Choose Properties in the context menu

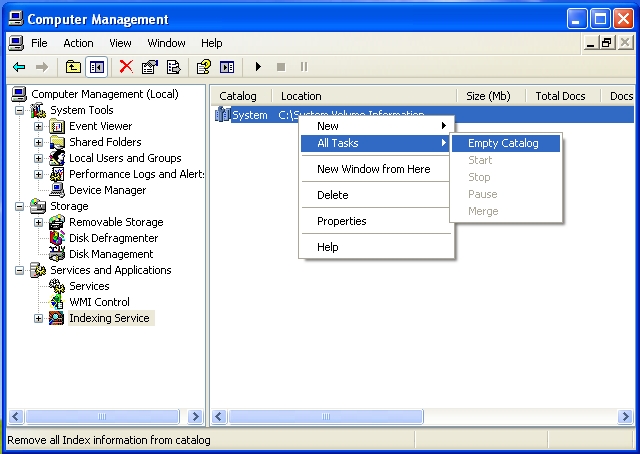coord(376,221)
